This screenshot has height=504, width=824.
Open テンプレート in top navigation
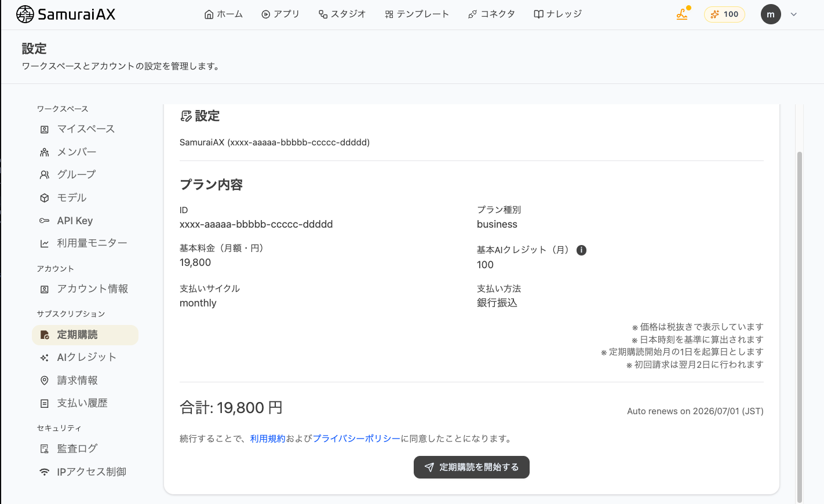pyautogui.click(x=417, y=14)
